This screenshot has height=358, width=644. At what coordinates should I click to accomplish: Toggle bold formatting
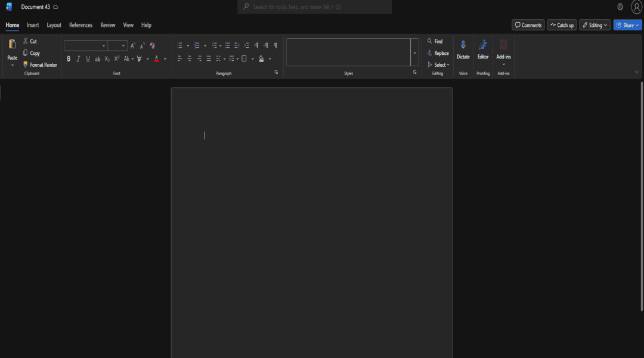69,58
